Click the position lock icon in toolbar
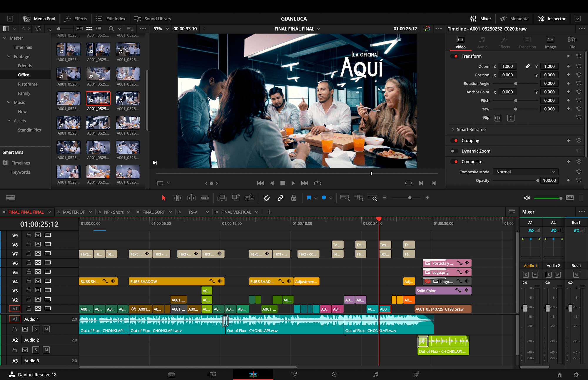The height and width of the screenshot is (380, 588). [294, 198]
